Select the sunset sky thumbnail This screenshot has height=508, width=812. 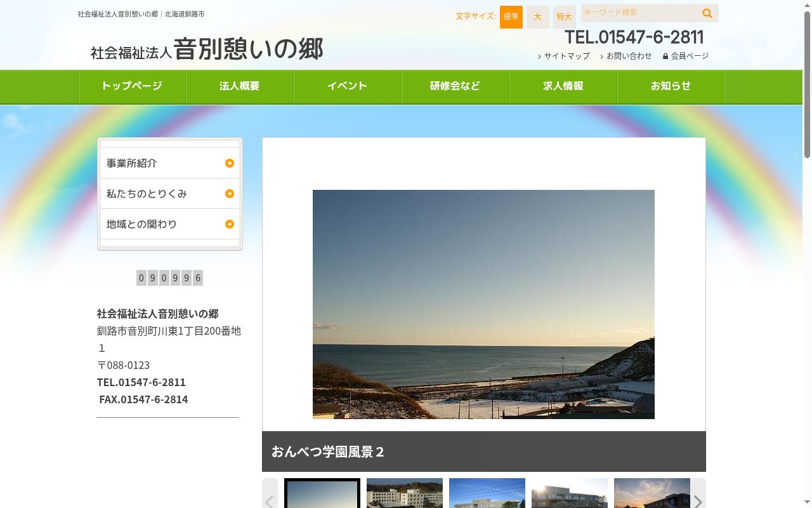tap(652, 493)
